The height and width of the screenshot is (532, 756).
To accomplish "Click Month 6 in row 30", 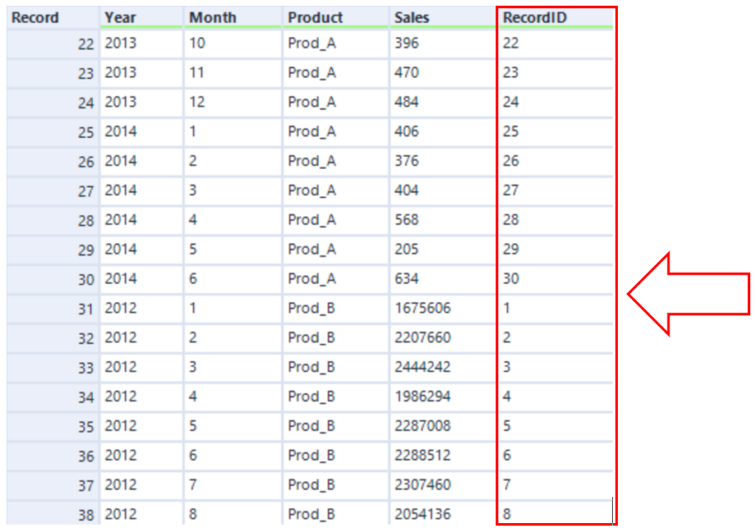I will pyautogui.click(x=233, y=278).
